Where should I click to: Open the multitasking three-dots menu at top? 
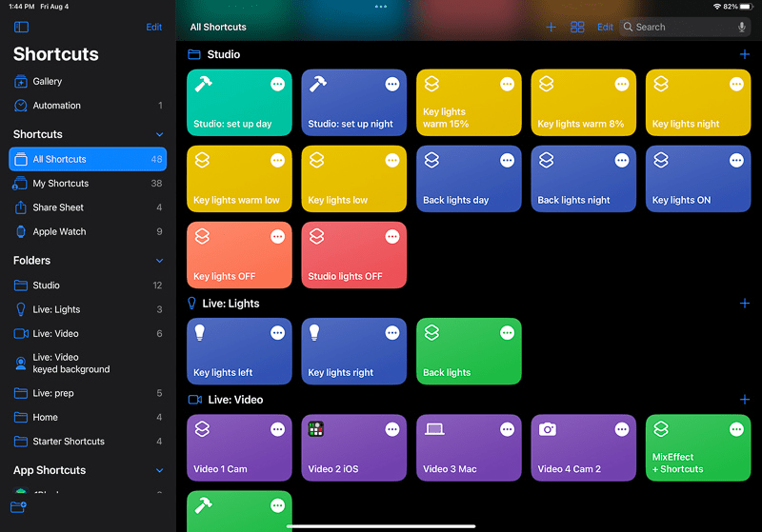click(x=381, y=7)
